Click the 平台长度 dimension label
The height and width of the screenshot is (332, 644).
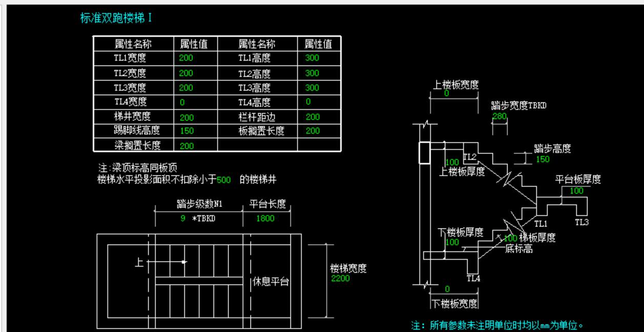click(x=267, y=204)
